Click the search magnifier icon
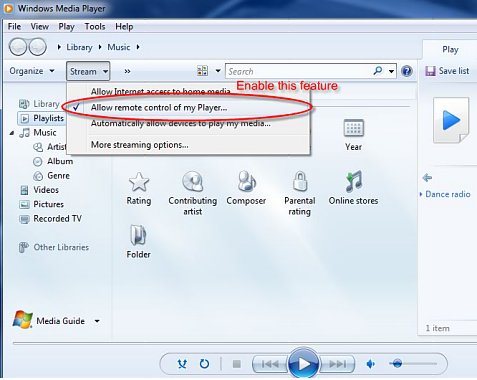This screenshot has width=477, height=380. (x=378, y=71)
